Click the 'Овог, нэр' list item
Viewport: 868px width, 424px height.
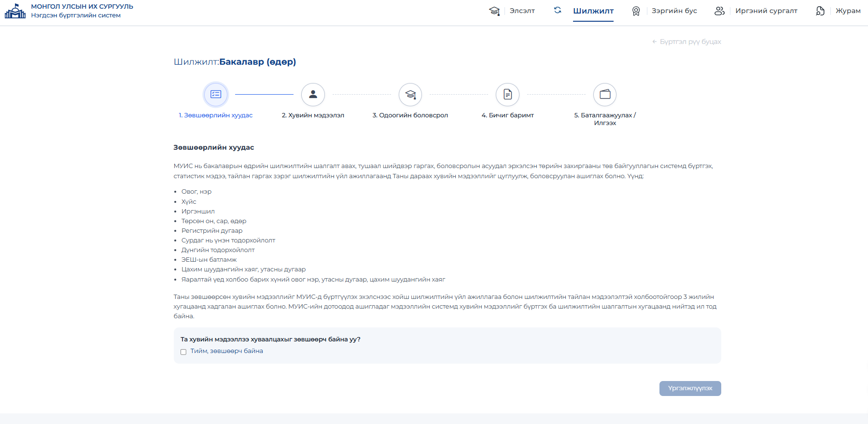[x=196, y=192]
